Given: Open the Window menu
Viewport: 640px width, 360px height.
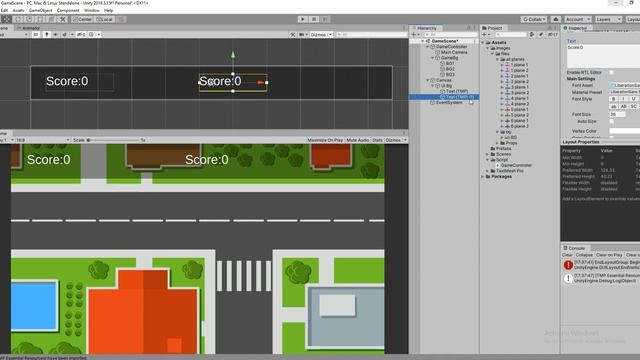Looking at the screenshot, I should coord(91,10).
